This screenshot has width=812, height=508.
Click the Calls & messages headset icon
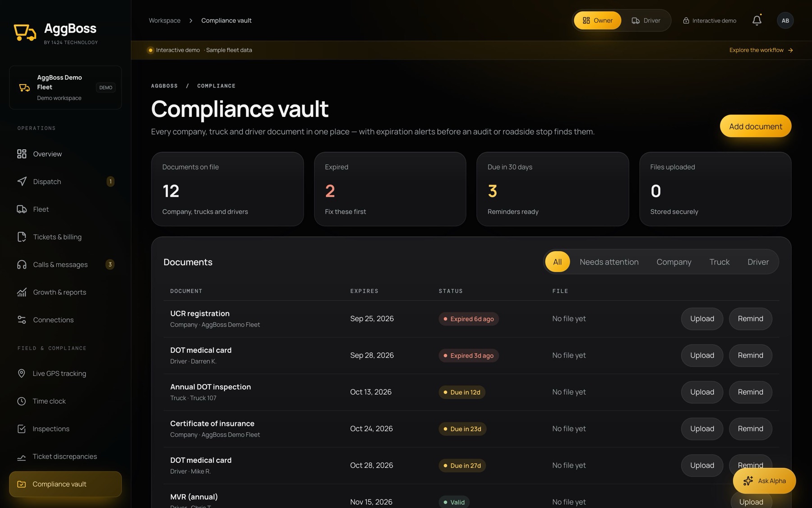coord(22,265)
